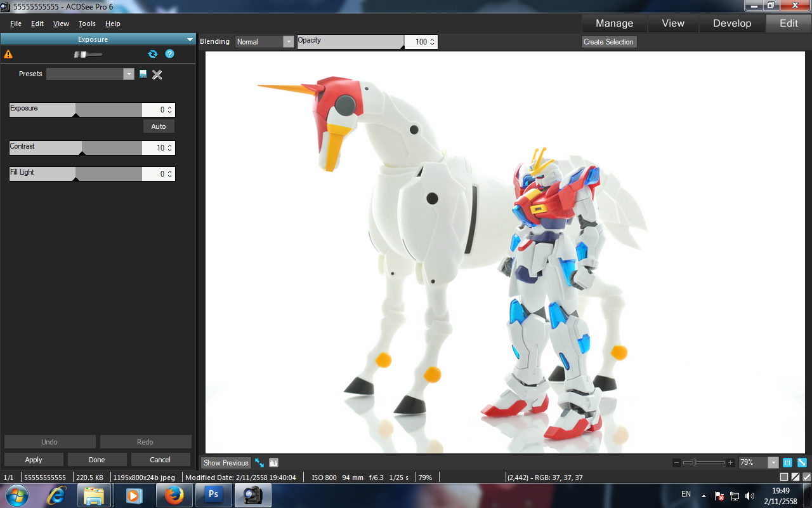Click the Fill Light value spinner arrows
Image resolution: width=812 pixels, height=508 pixels.
tap(170, 174)
